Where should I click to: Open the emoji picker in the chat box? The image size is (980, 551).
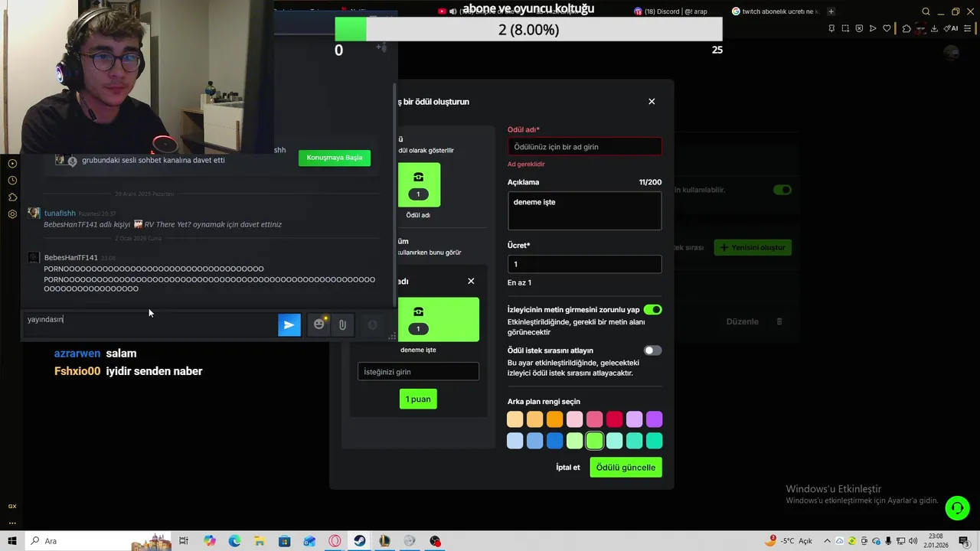319,324
